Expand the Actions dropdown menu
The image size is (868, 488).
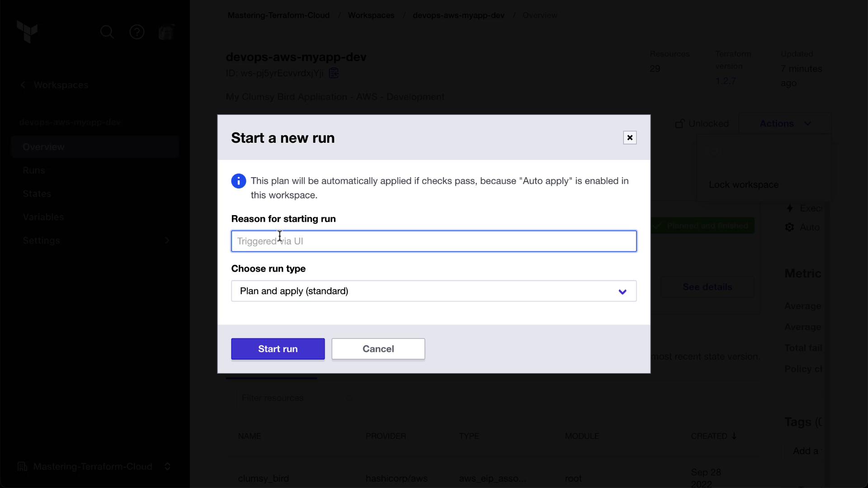(x=785, y=124)
